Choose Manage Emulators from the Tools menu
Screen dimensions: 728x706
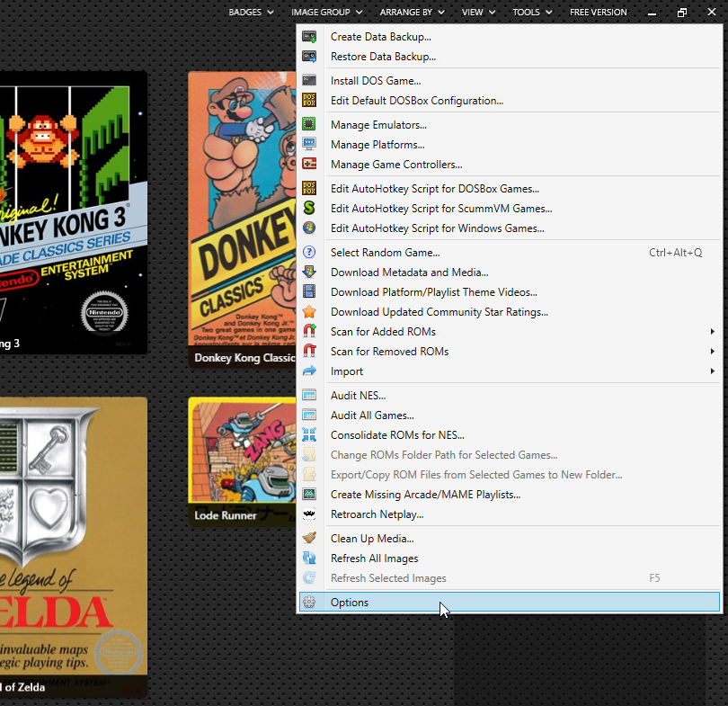[x=510, y=125]
